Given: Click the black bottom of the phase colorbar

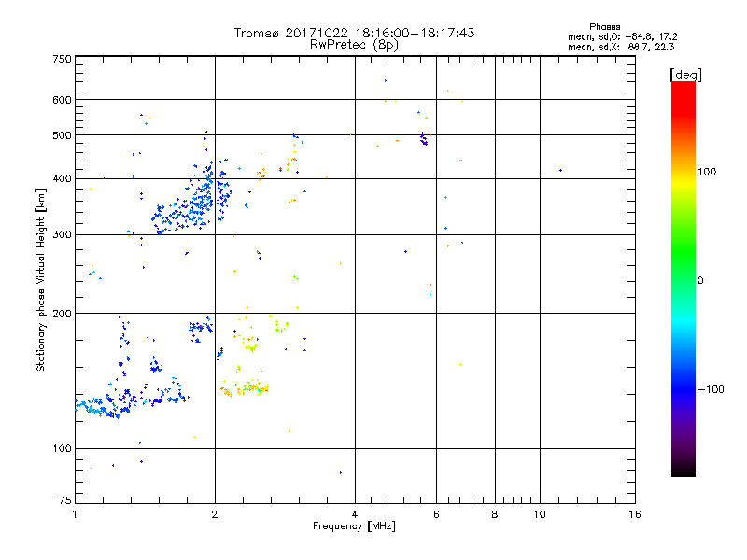Looking at the screenshot, I should click(x=684, y=469).
